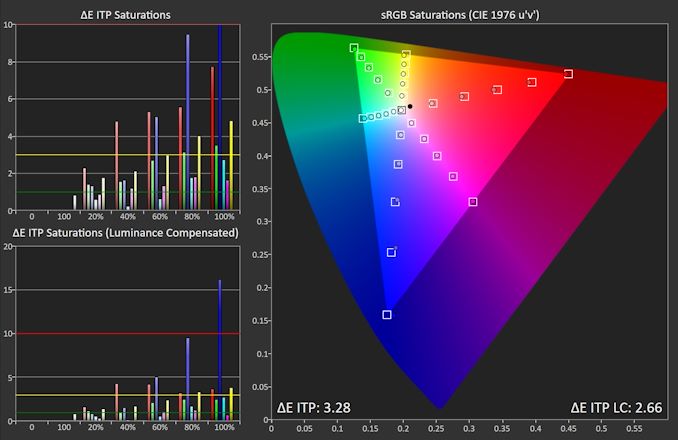Screen dimensions: 678x440
Task: Click the 100% cyan target square on the CIE diagram
Action: 363,118
